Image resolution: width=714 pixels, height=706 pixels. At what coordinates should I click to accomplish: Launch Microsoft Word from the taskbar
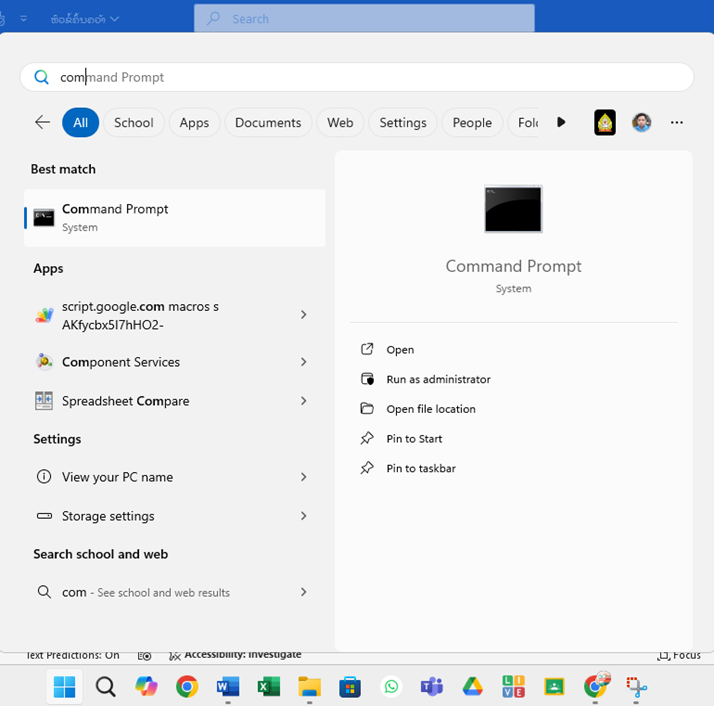point(228,686)
